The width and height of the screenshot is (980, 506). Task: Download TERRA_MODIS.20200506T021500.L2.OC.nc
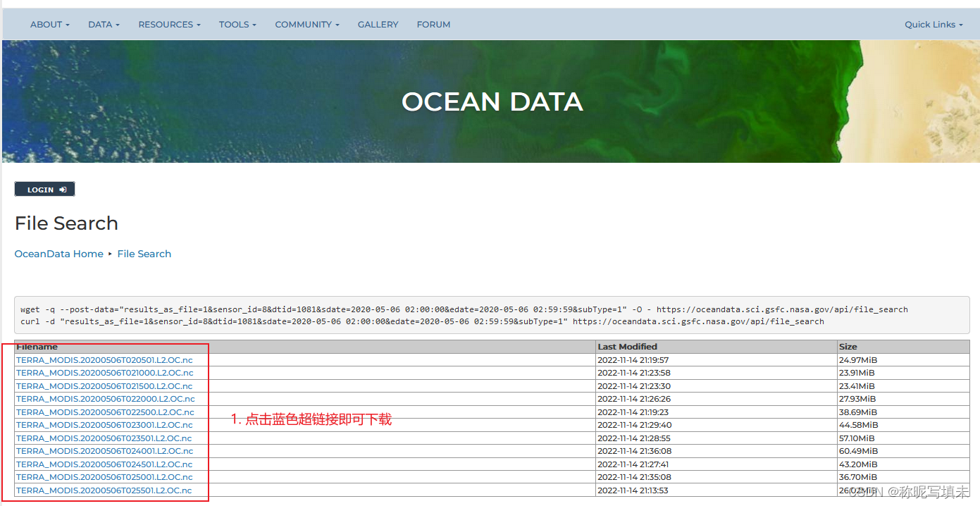(104, 386)
